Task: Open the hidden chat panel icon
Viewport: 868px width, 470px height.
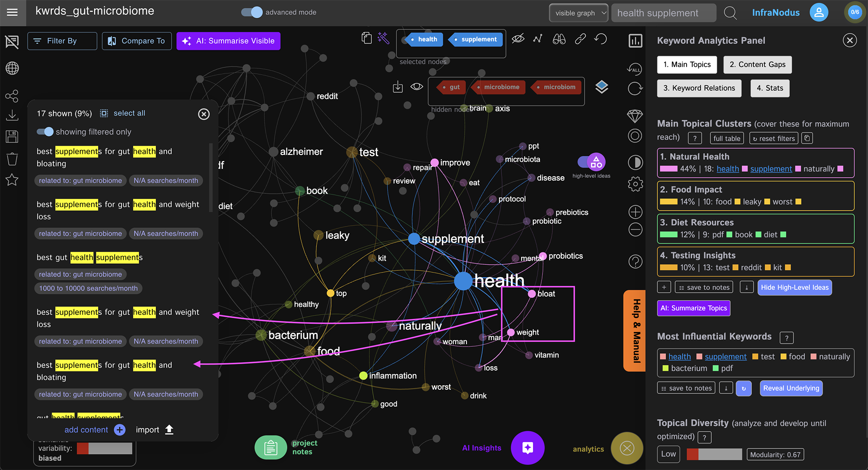Action: pyautogui.click(x=12, y=42)
